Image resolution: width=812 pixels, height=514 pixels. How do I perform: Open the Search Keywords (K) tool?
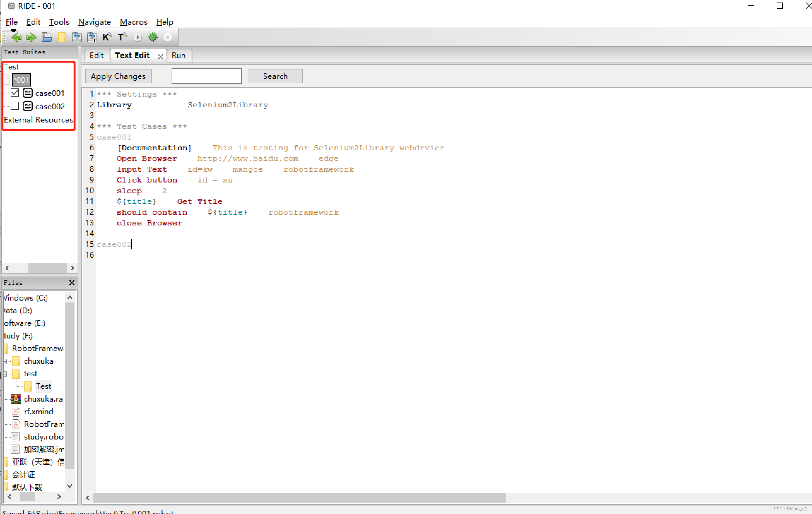click(107, 37)
